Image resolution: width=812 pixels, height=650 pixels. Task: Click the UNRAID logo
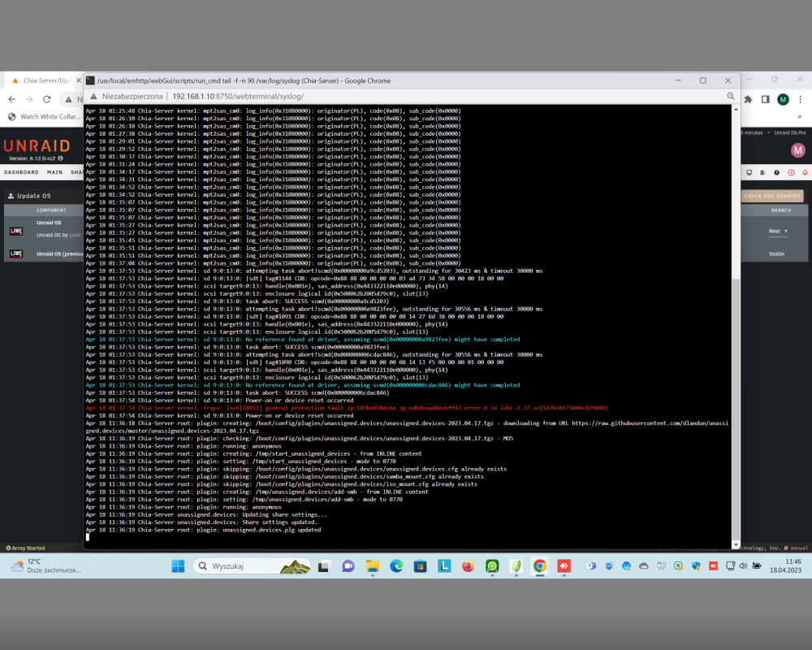[37, 146]
